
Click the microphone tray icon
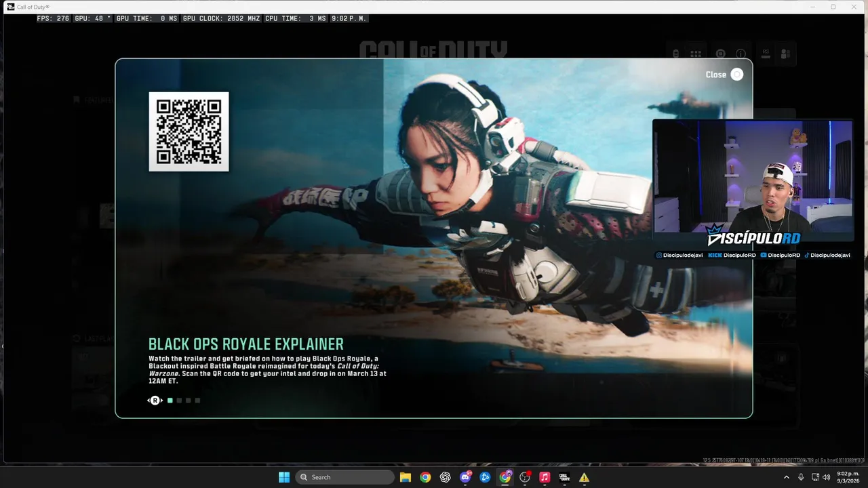[x=801, y=477]
